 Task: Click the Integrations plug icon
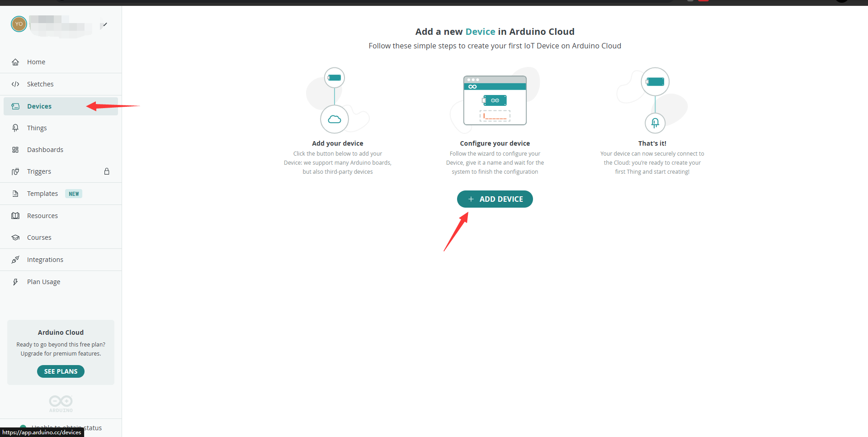[x=15, y=260]
